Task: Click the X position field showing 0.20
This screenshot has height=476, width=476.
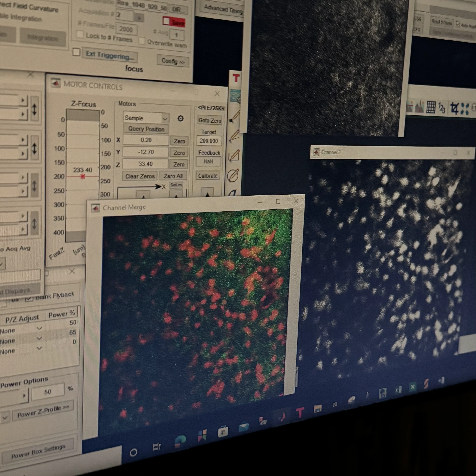Action: pos(146,140)
